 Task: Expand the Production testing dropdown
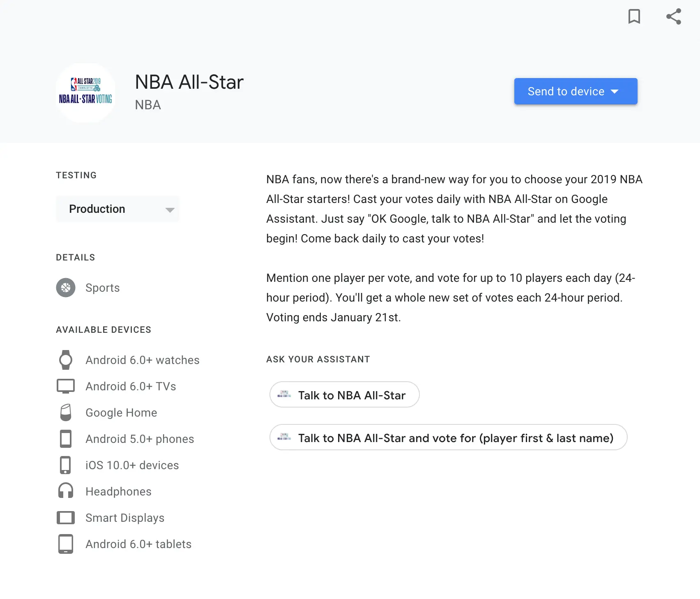coord(118,209)
